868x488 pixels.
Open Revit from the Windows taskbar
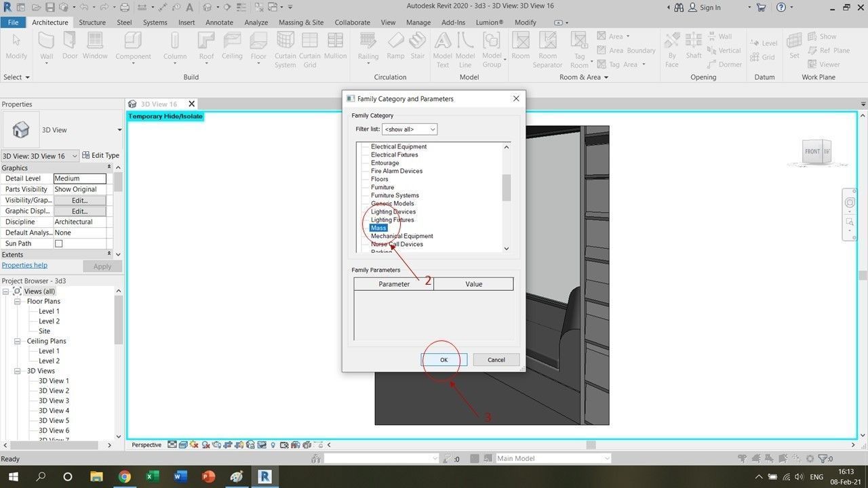pos(264,476)
